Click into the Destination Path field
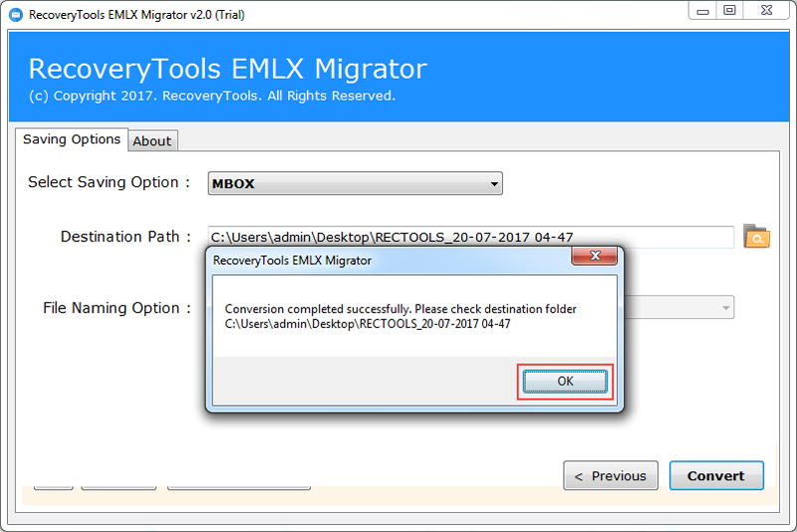Image resolution: width=797 pixels, height=532 pixels. click(470, 237)
